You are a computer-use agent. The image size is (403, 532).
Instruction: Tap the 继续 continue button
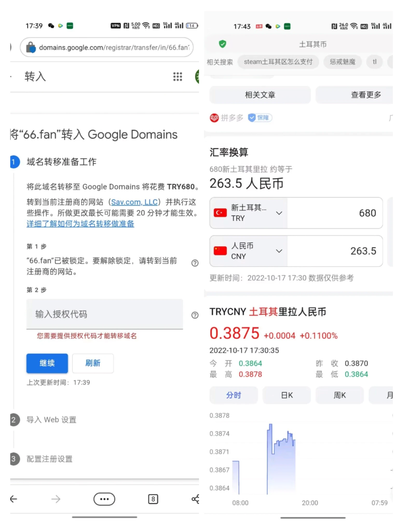click(47, 363)
